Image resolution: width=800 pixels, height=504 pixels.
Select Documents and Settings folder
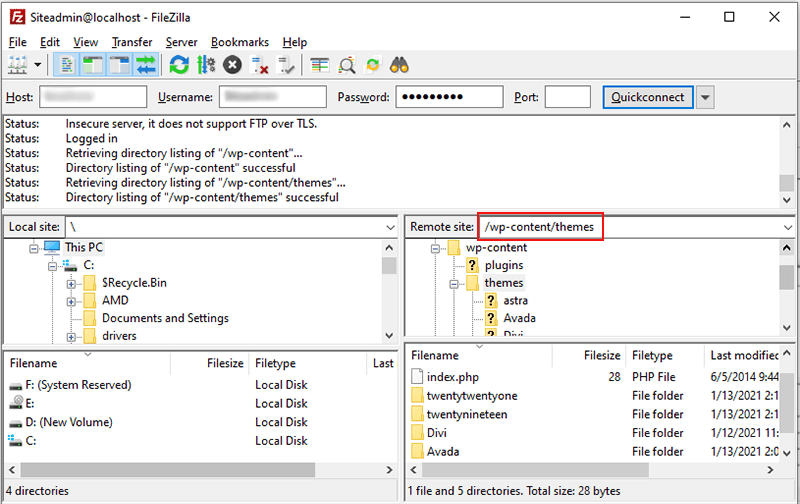coord(165,318)
